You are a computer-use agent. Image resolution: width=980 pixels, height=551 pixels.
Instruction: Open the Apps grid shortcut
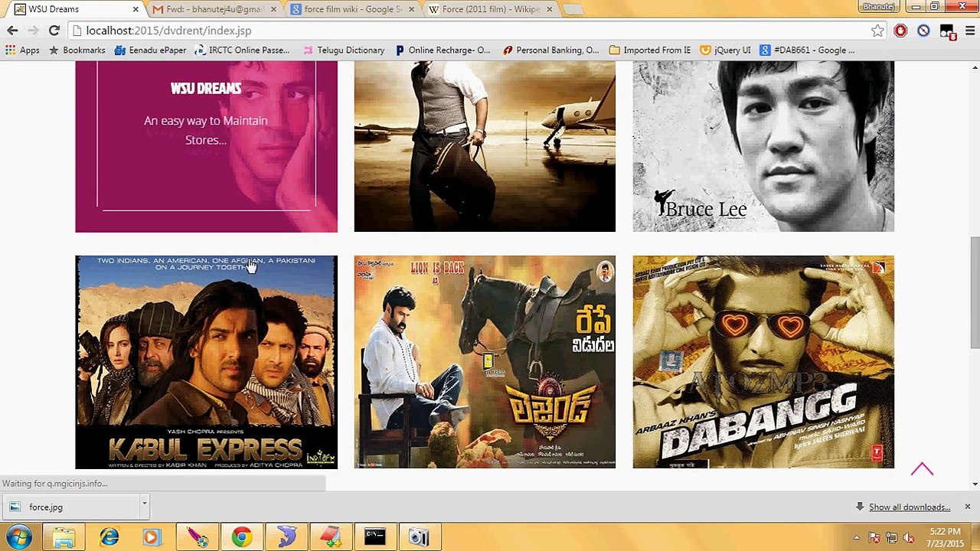pos(22,50)
